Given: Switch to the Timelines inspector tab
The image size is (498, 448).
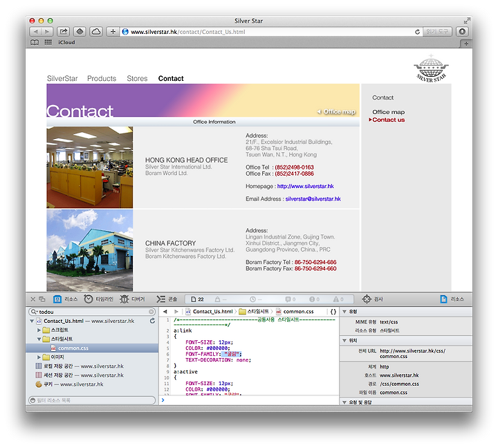Looking at the screenshot, I should coord(98,299).
